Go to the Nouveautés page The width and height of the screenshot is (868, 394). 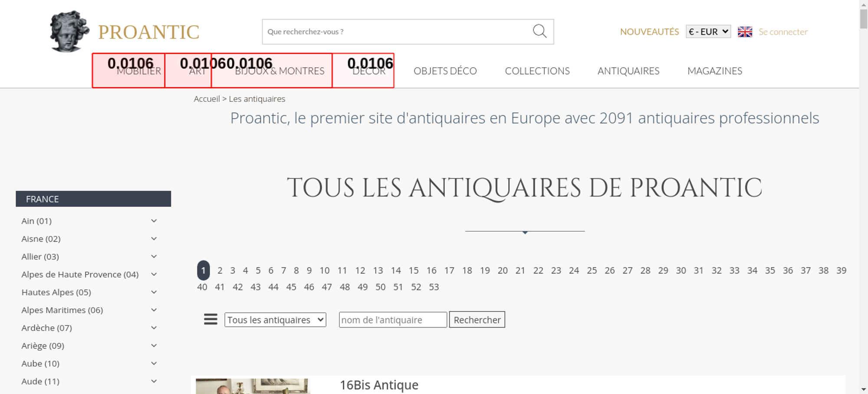coord(649,32)
